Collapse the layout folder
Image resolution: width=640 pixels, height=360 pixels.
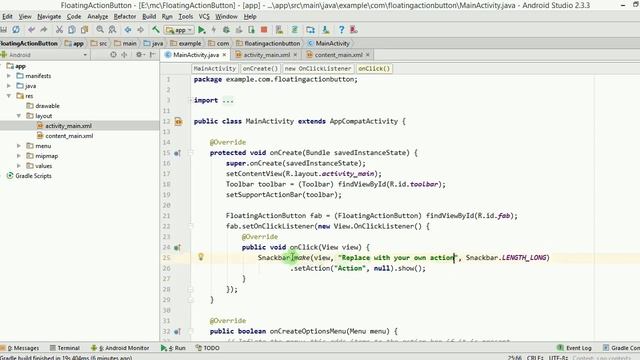pos(19,116)
